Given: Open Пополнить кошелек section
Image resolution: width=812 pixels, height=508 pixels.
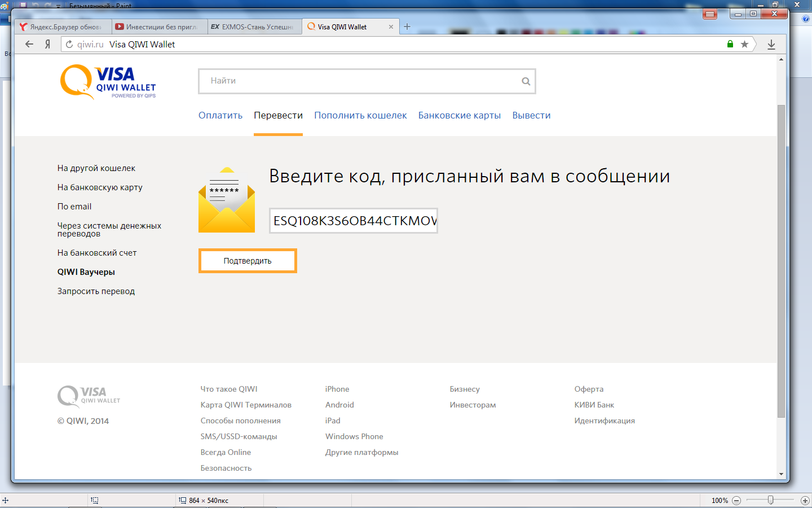Looking at the screenshot, I should 360,115.
